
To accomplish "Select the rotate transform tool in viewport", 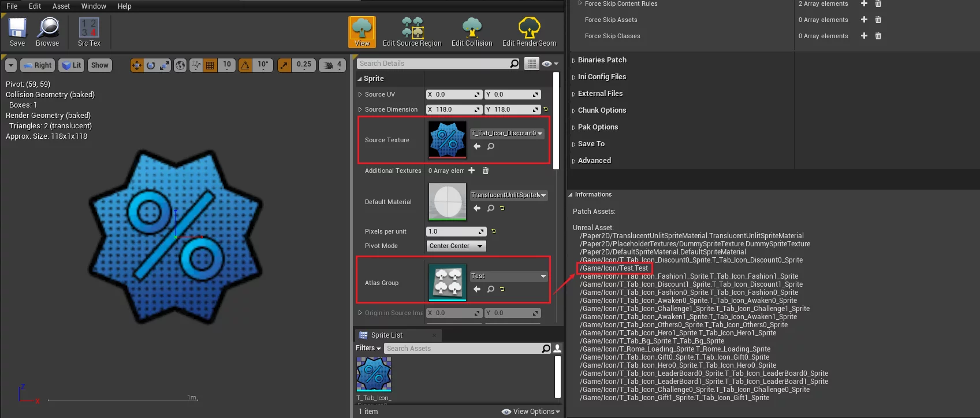I will coord(151,65).
